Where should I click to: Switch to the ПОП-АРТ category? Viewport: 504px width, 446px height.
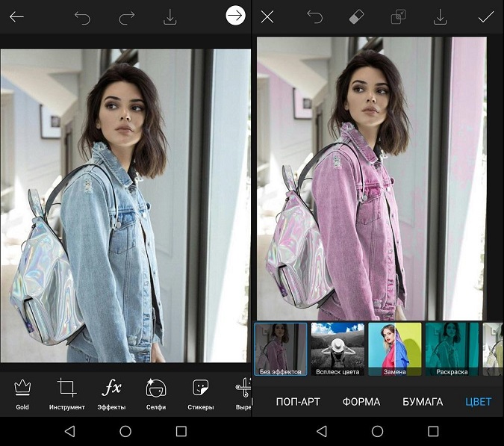pos(298,402)
